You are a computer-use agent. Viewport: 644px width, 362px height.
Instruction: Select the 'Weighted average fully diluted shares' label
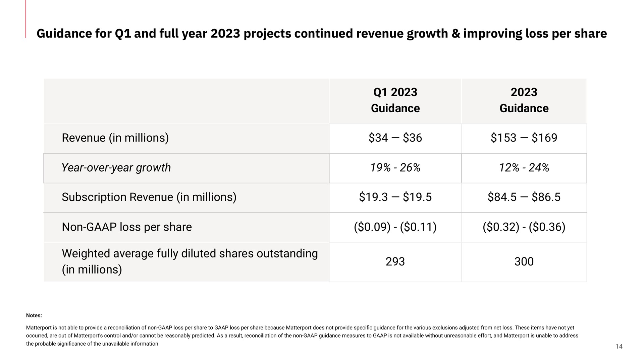[190, 261]
